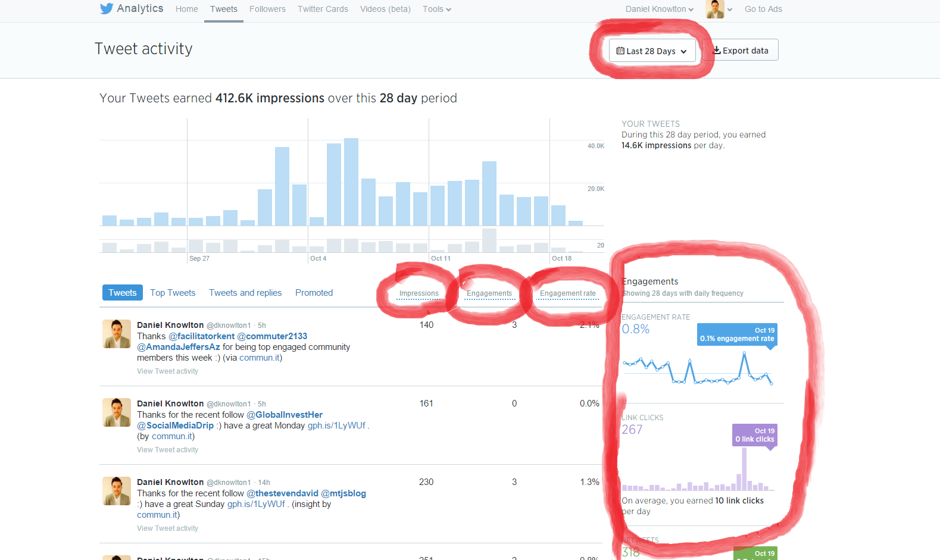The width and height of the screenshot is (940, 560).
Task: Click the Engagement rate column header
Action: pyautogui.click(x=567, y=293)
